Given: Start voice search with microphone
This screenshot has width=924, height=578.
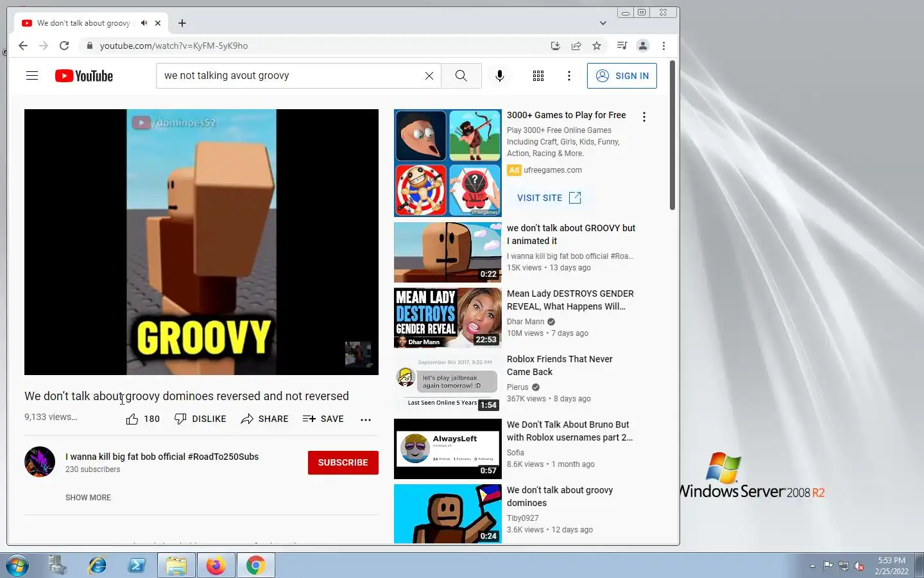Looking at the screenshot, I should coord(500,76).
